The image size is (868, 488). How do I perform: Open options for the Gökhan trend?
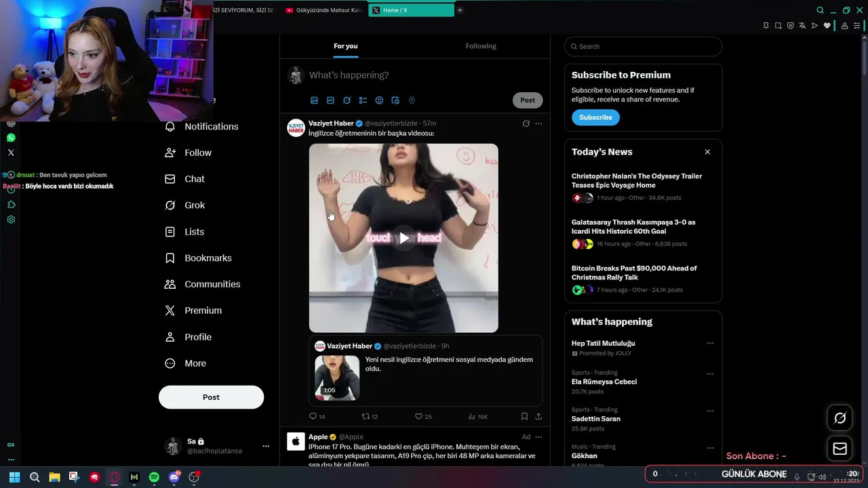[x=710, y=448]
